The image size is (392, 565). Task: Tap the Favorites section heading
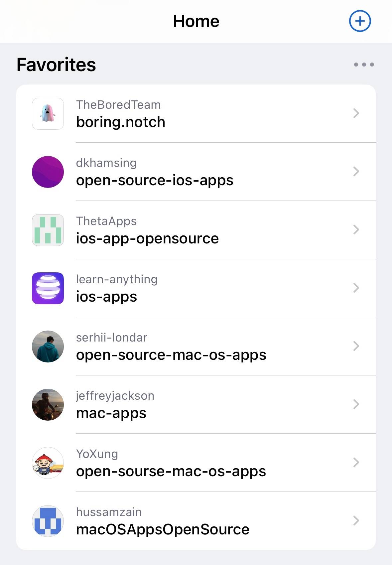56,65
